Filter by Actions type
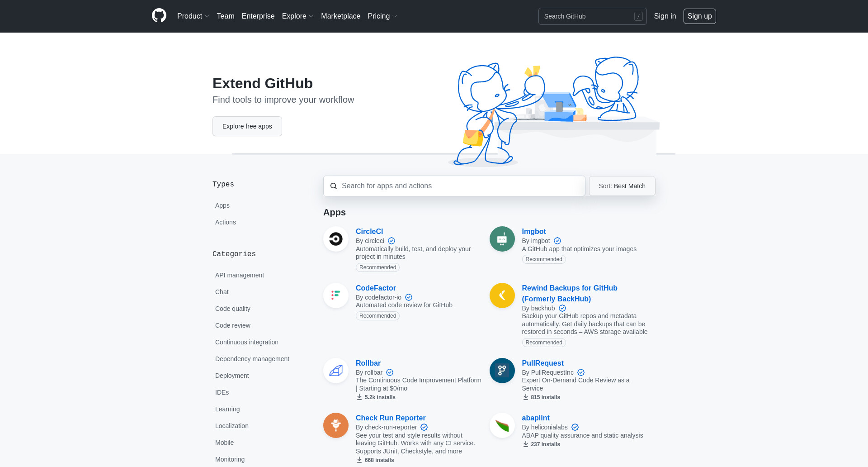Screen dimensions: 868x467 pos(226,222)
